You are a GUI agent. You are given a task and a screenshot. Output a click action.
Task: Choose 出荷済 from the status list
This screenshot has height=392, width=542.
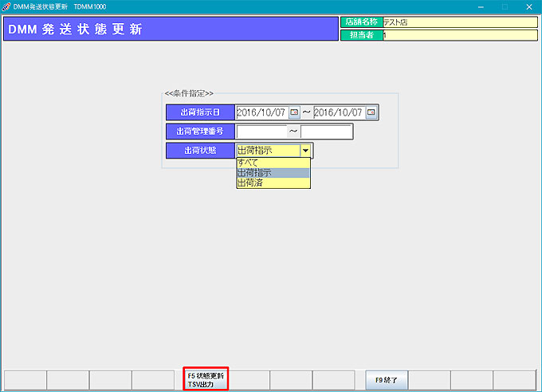click(273, 183)
